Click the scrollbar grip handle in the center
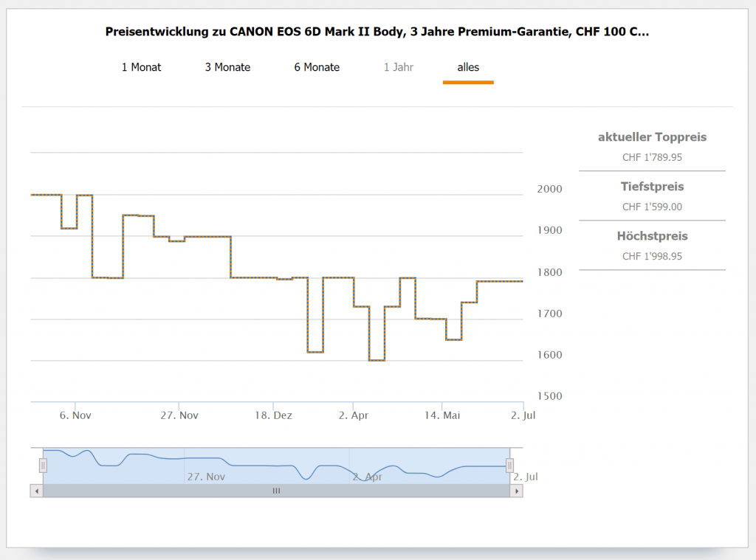Image resolution: width=756 pixels, height=560 pixels. tap(276, 491)
